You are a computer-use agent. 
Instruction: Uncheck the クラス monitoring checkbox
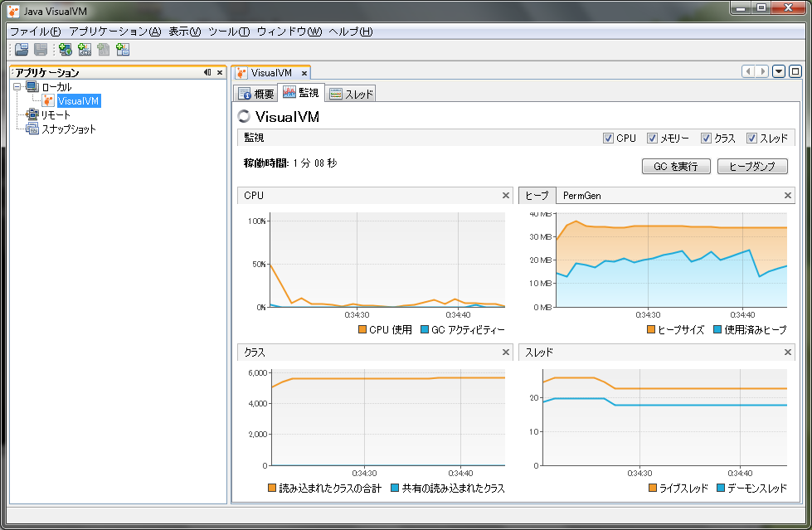706,139
